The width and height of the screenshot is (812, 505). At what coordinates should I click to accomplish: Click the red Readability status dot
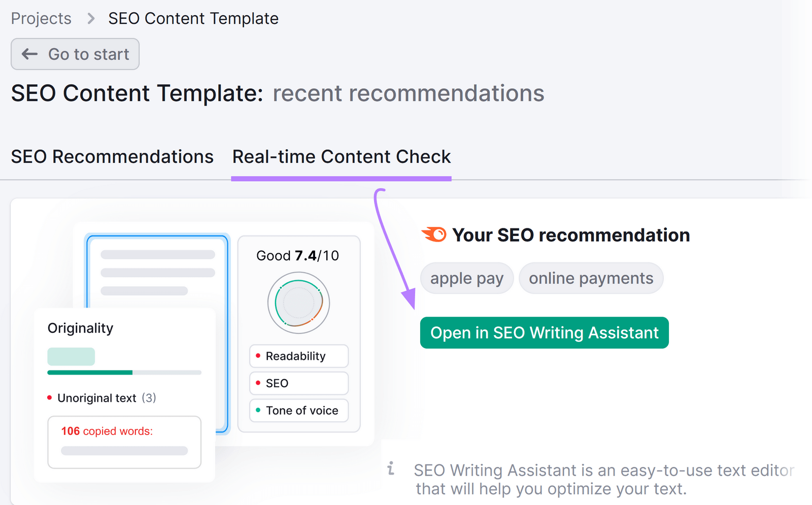tap(259, 356)
